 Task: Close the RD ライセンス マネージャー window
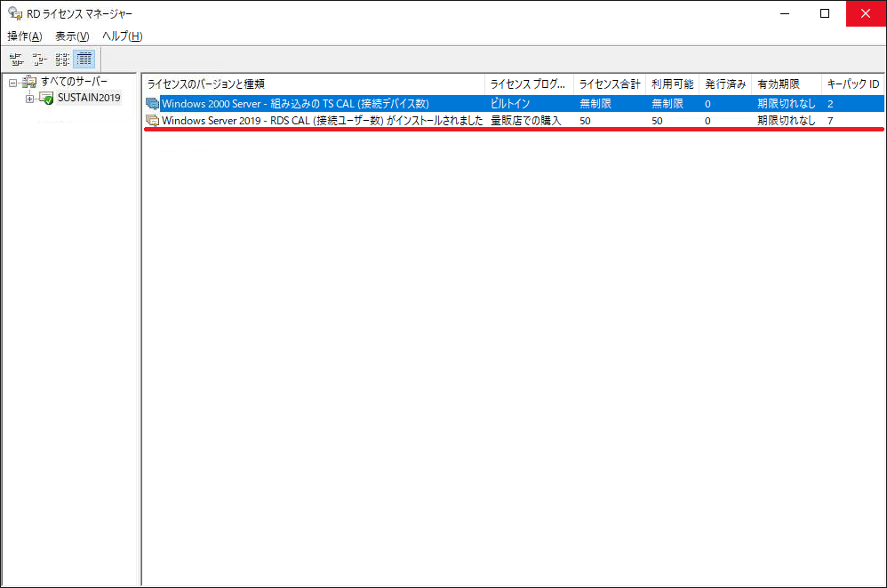[x=866, y=13]
